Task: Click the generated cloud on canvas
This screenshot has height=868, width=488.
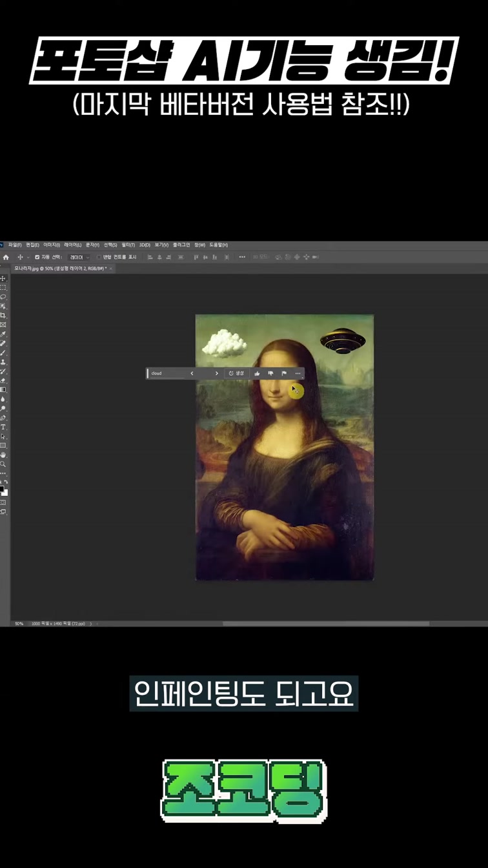Action: pos(225,342)
